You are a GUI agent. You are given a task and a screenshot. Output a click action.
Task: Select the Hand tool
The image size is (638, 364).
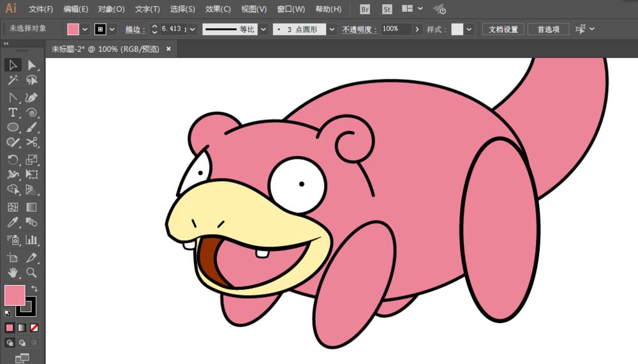click(13, 272)
